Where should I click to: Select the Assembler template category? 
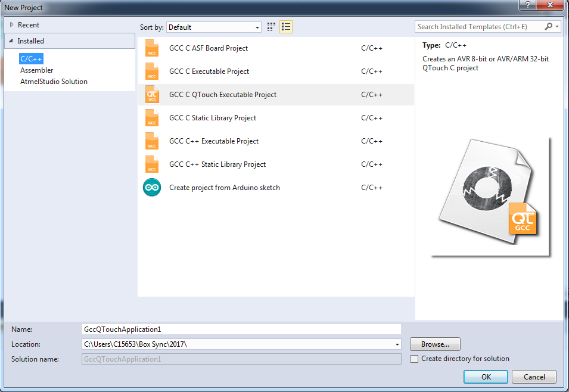click(37, 70)
